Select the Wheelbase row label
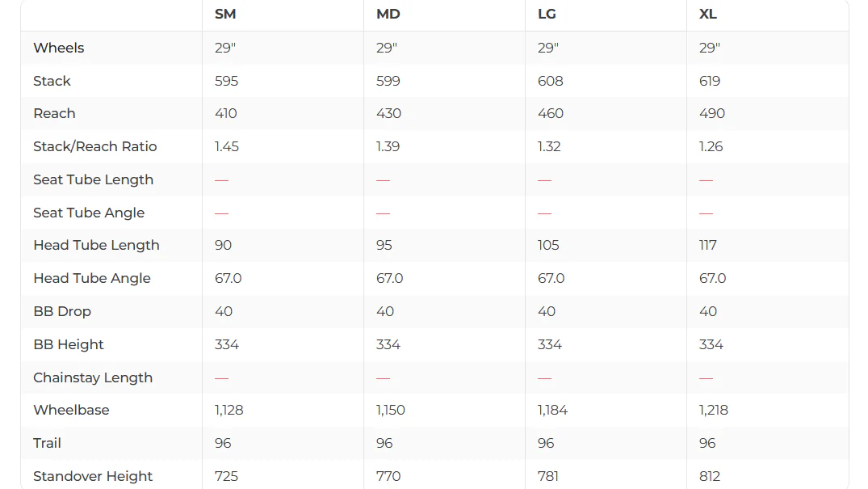 coord(71,410)
